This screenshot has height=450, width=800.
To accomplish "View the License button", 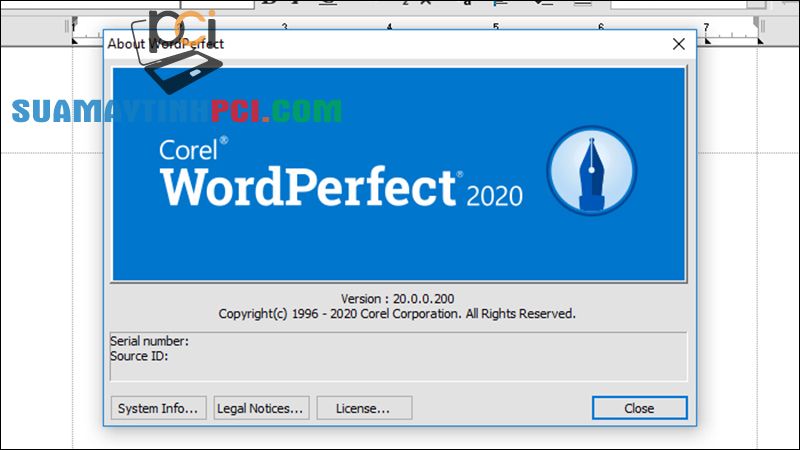I will (364, 408).
